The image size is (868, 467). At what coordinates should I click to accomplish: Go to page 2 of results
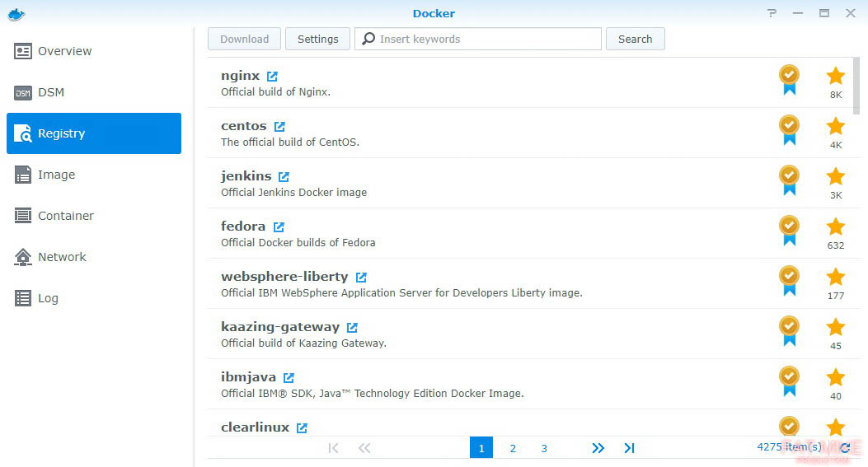513,448
